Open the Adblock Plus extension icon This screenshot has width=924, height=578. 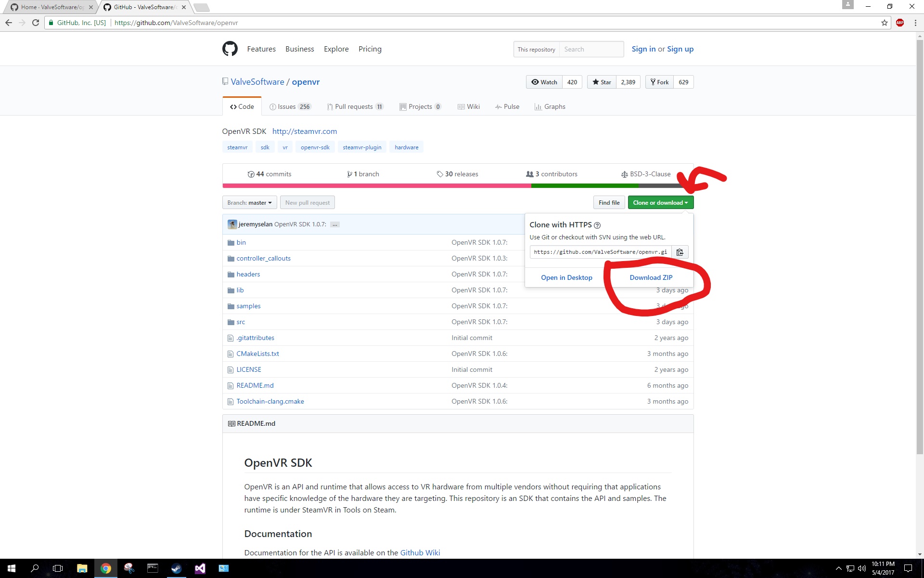click(x=899, y=23)
